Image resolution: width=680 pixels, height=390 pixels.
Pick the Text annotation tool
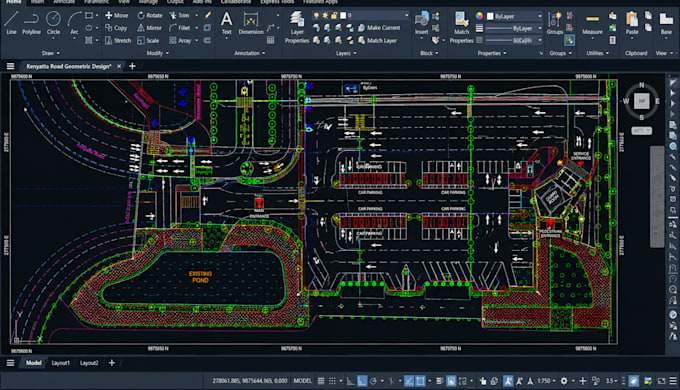tap(226, 23)
